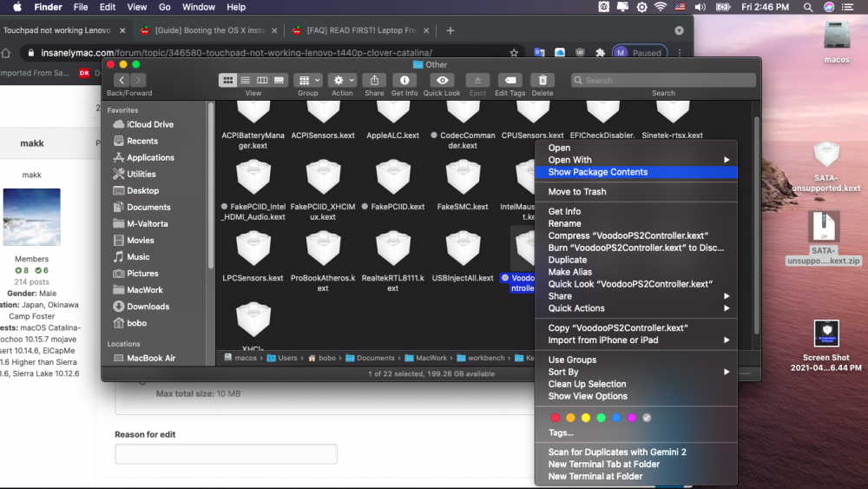Expand Import from iPhone or iPad submenu
The height and width of the screenshot is (489, 868).
[636, 340]
